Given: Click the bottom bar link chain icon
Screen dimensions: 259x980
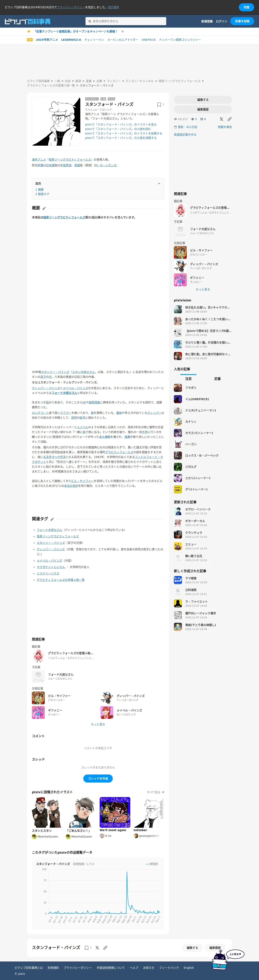Looking at the screenshot, I should pyautogui.click(x=105, y=948).
